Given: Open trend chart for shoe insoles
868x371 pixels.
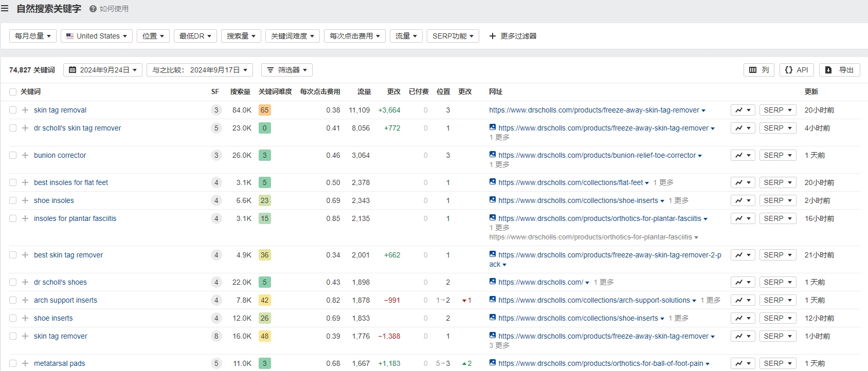Looking at the screenshot, I should coord(743,200).
